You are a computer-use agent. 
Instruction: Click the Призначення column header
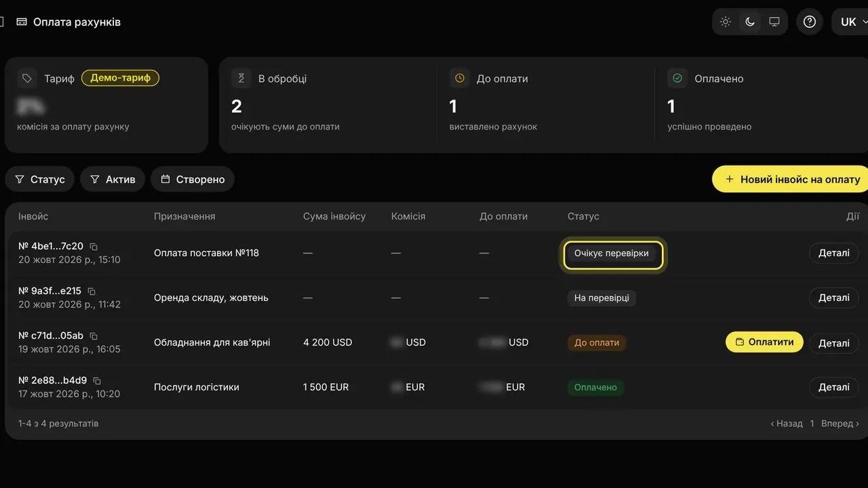[184, 216]
